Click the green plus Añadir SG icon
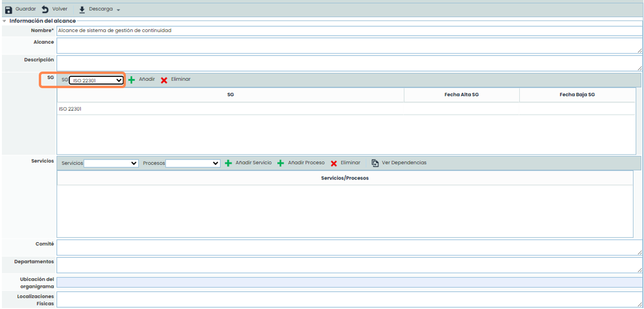644x309 pixels. click(132, 80)
